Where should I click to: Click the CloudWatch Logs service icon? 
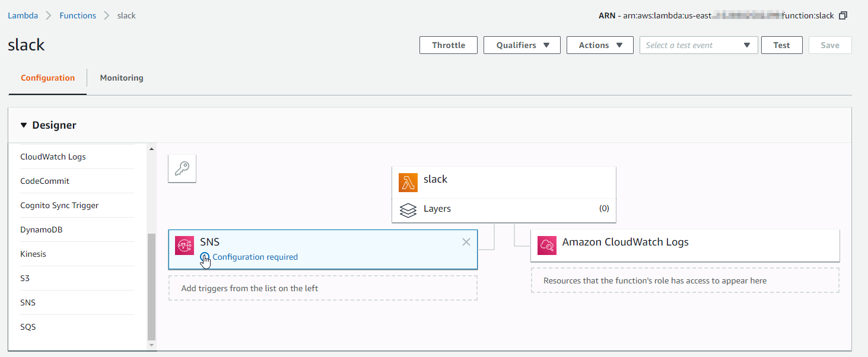point(547,246)
